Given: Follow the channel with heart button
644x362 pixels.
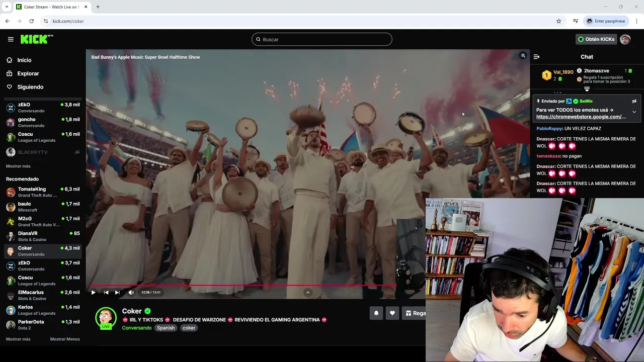Looking at the screenshot, I should [392, 313].
